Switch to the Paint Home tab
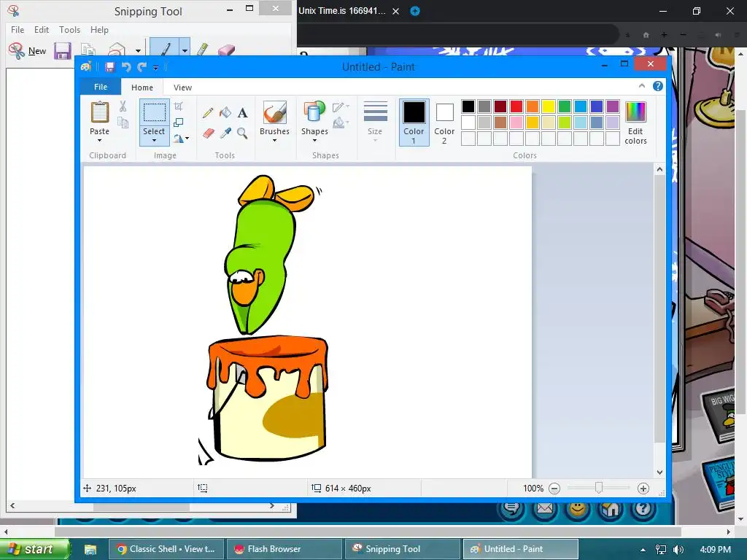Screen dimensions: 747x560 point(142,87)
